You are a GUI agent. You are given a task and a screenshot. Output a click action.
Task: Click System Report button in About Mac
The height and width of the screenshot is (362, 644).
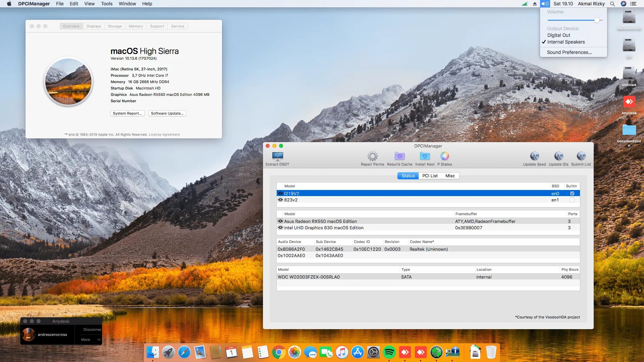click(x=127, y=113)
